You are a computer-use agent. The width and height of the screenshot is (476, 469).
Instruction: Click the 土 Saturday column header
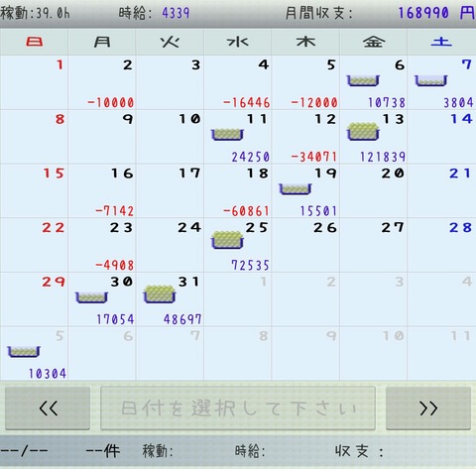point(441,42)
